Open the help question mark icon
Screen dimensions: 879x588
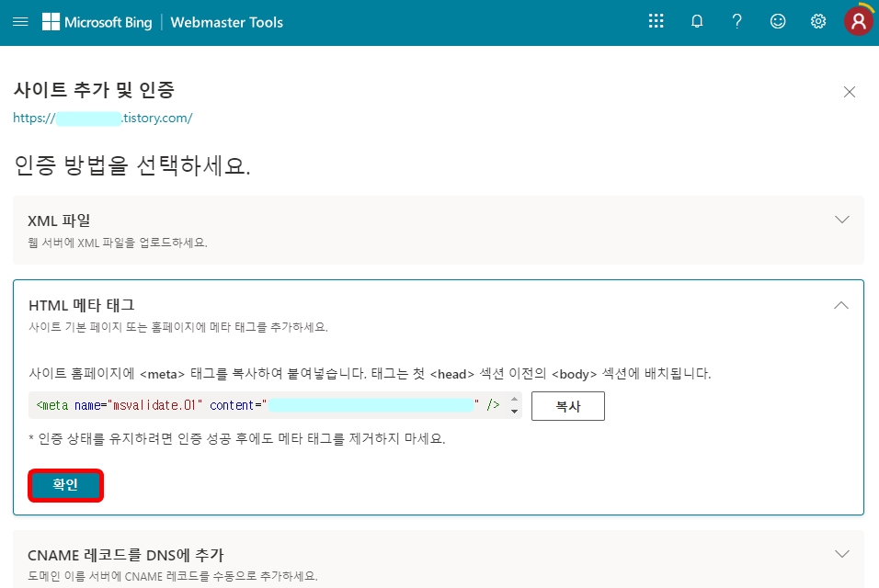click(736, 21)
